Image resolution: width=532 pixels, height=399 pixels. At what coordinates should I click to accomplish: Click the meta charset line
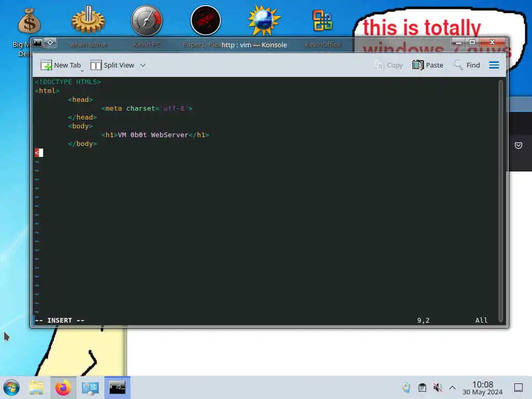pyautogui.click(x=147, y=108)
